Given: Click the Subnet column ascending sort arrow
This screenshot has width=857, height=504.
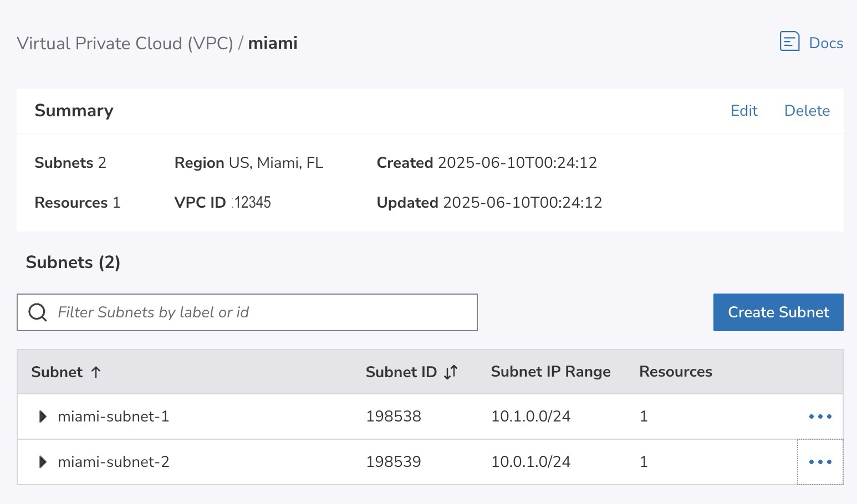Looking at the screenshot, I should [x=96, y=372].
